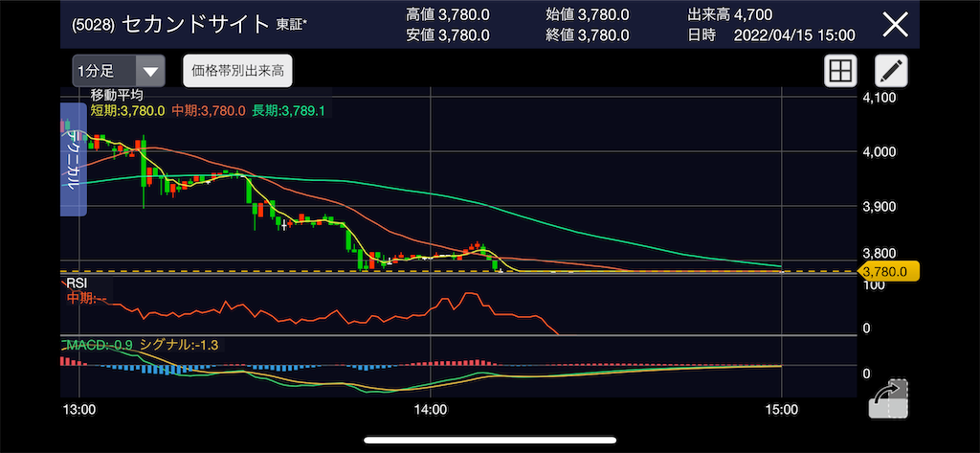
Task: Click the 終値 3,780.0 value
Action: click(x=587, y=35)
